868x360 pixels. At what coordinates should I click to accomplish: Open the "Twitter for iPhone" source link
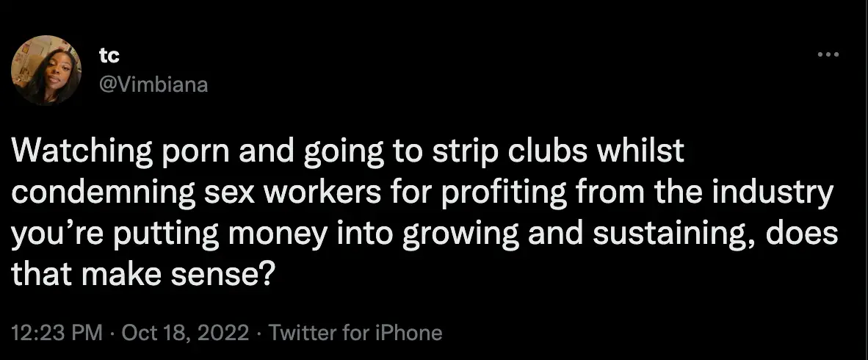pos(356,333)
